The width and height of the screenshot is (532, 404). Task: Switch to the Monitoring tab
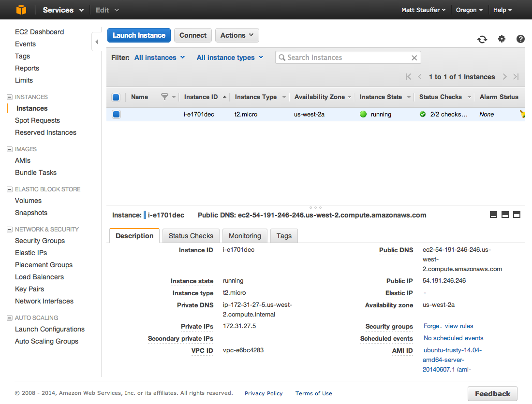(245, 236)
